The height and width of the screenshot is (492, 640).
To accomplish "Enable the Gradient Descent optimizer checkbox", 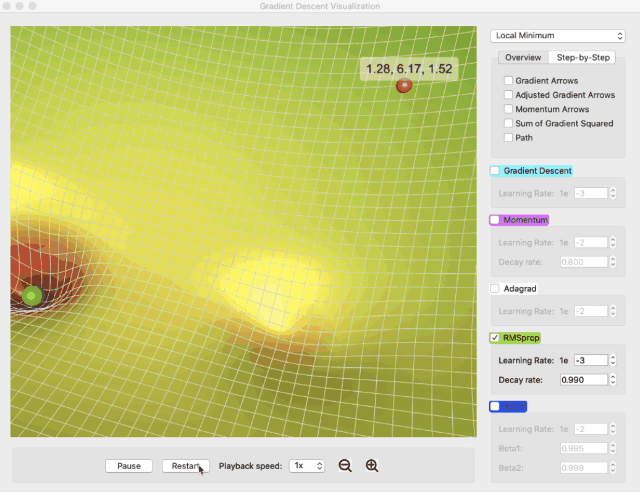I will point(495,171).
